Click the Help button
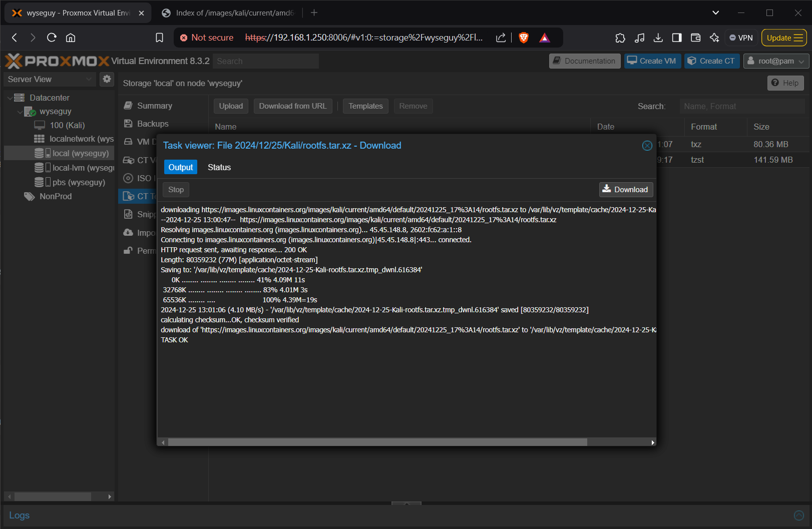 tap(785, 83)
